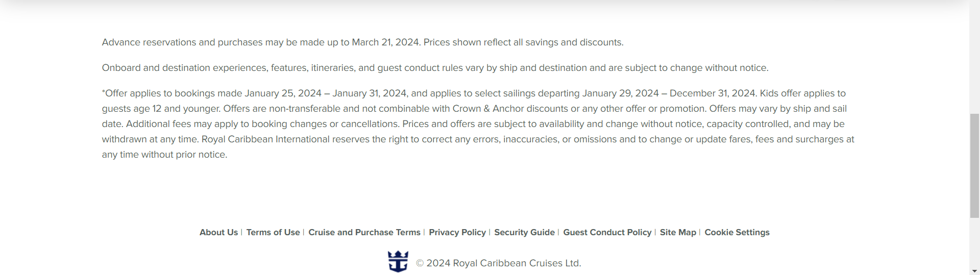Go to the Privacy Policy page

457,232
